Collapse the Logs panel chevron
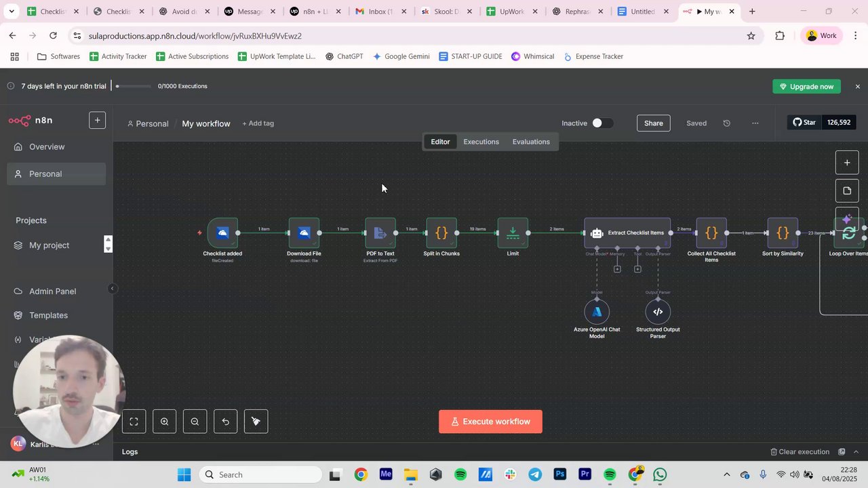This screenshot has height=488, width=868. click(856, 452)
